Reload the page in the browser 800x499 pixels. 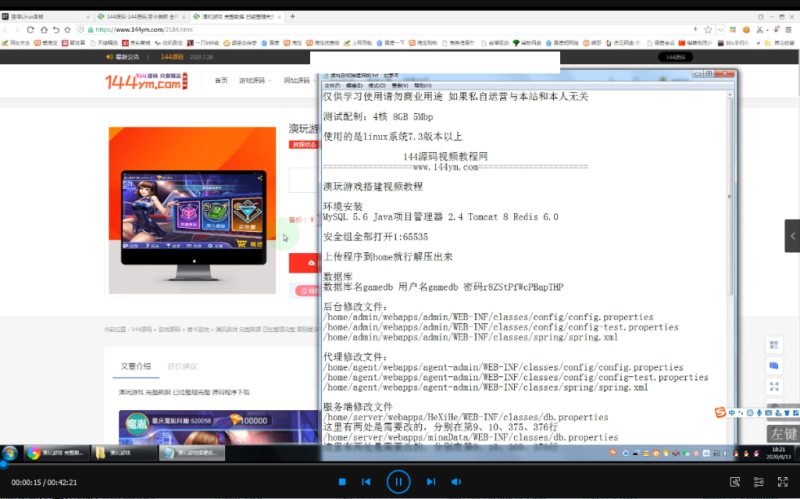point(30,30)
